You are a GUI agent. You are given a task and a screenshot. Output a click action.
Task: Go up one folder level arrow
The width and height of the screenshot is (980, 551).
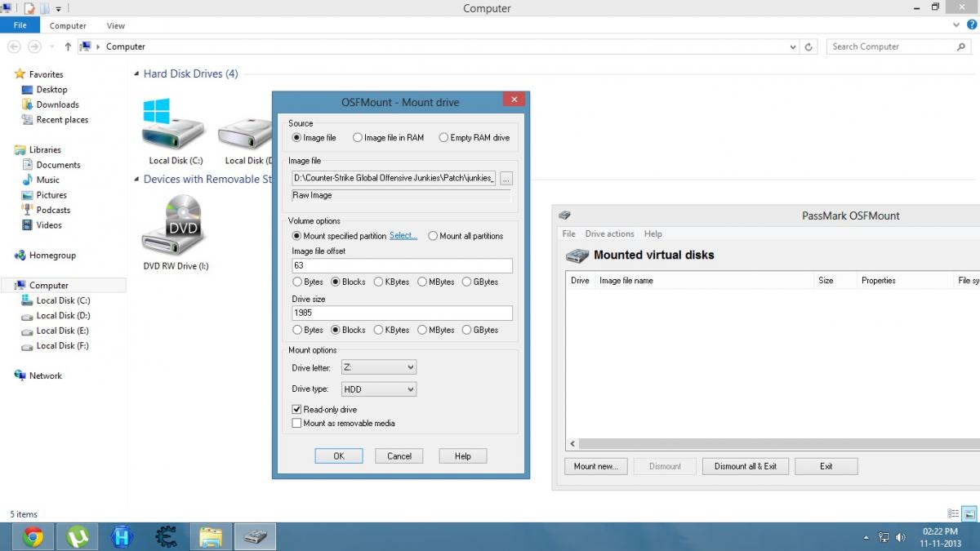point(68,47)
